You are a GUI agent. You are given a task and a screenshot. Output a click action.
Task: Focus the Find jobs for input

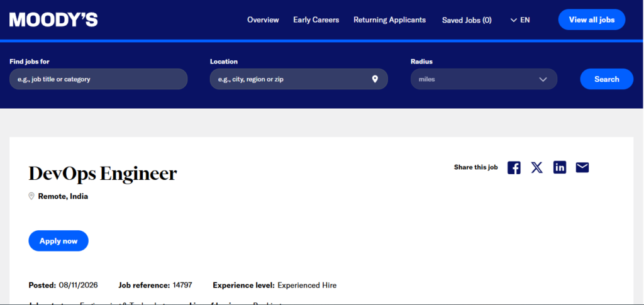click(98, 79)
